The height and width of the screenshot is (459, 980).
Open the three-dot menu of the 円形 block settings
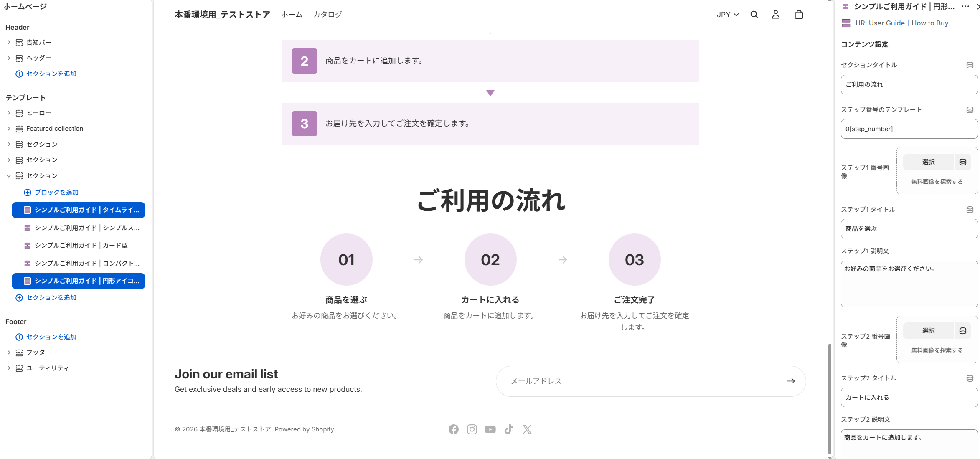click(x=965, y=7)
